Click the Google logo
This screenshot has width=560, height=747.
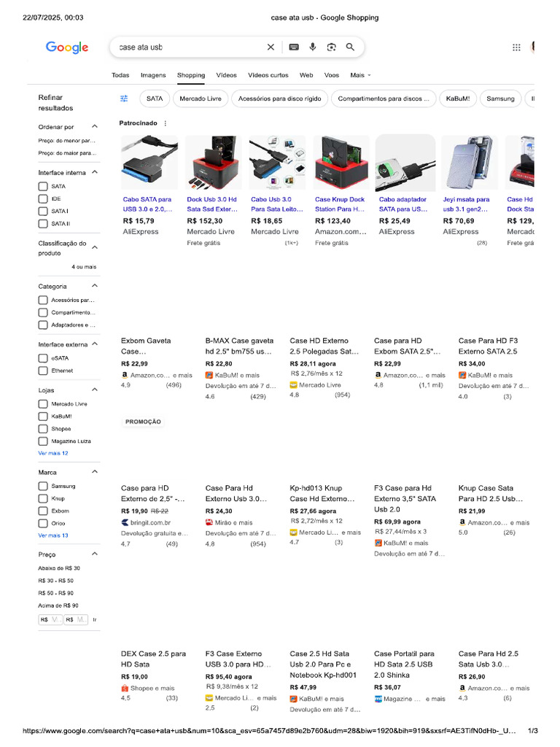67,47
